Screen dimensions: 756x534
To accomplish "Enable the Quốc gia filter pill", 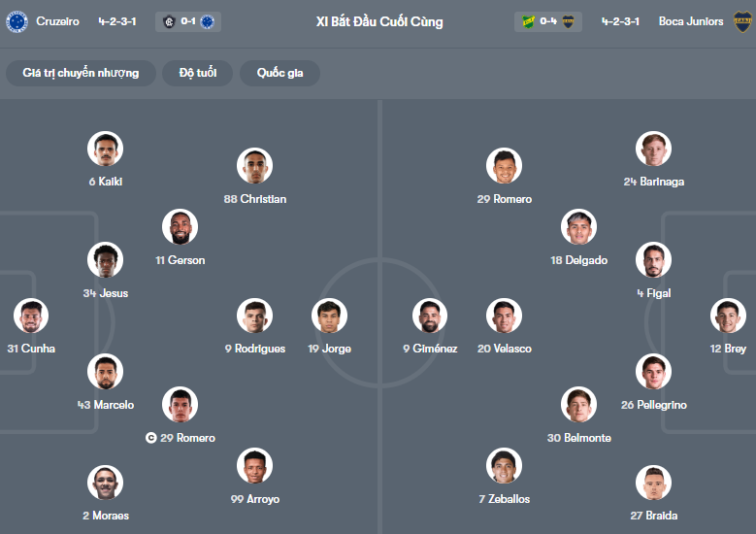I will (x=281, y=73).
